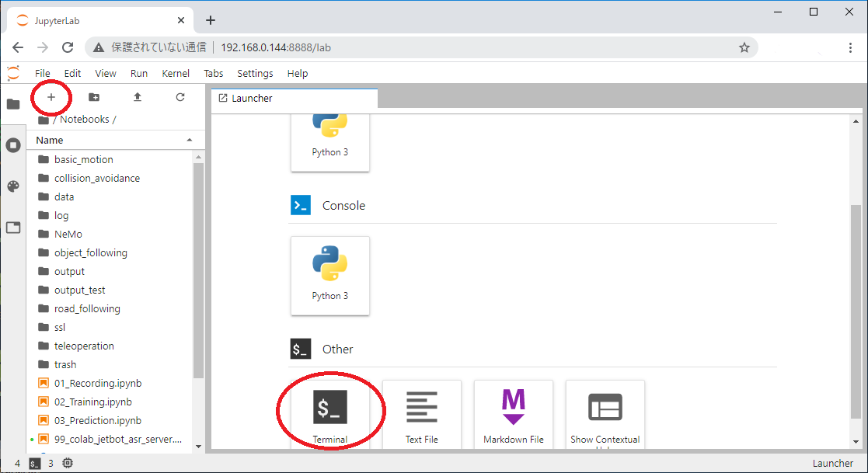This screenshot has height=473, width=868.
Task: Open a new browser tab
Action: [x=211, y=20]
